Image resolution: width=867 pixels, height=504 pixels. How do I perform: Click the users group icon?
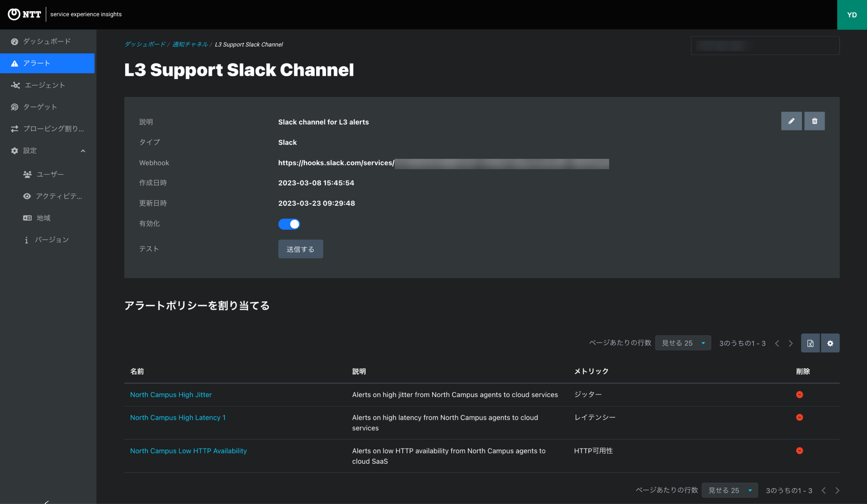point(28,174)
